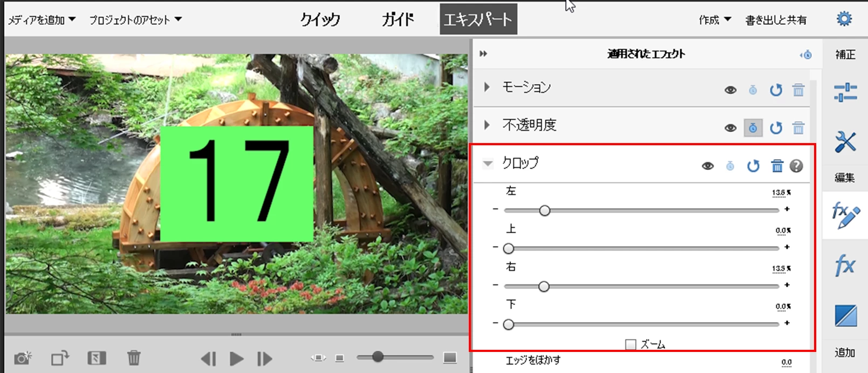Toggle visibility of the モーション effect
The width and height of the screenshot is (868, 373).
tap(730, 90)
